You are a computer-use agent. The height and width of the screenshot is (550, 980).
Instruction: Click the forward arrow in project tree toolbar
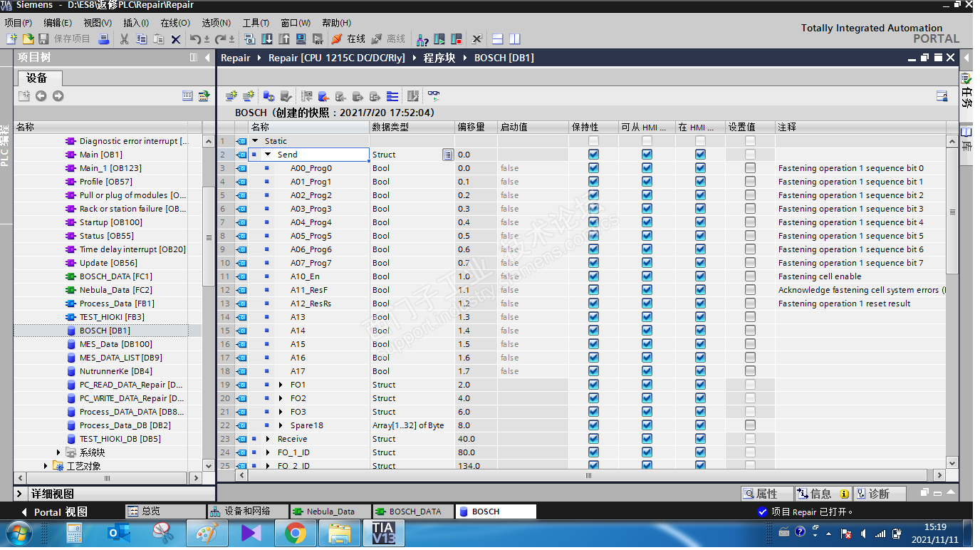58,96
